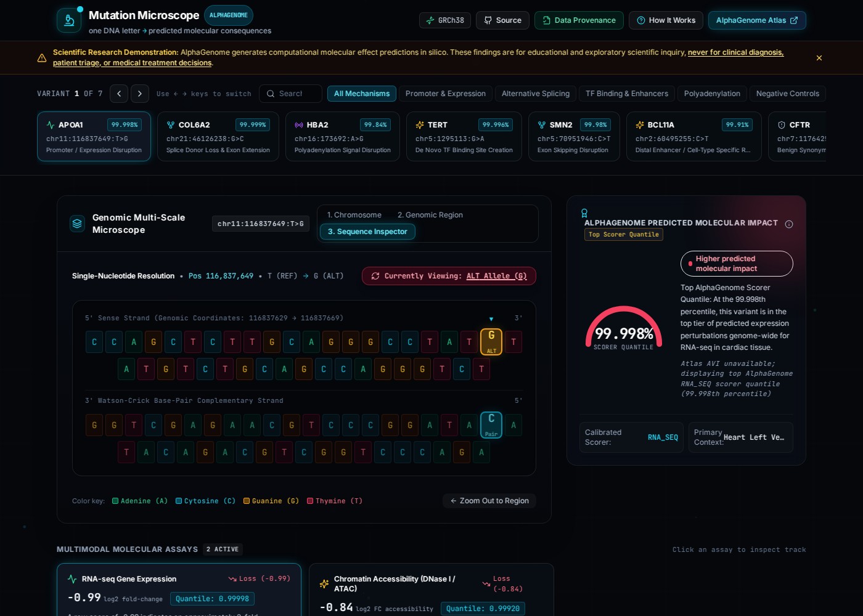This screenshot has width=863, height=616.
Task: Select the HBA2 variant card
Action: pos(343,137)
